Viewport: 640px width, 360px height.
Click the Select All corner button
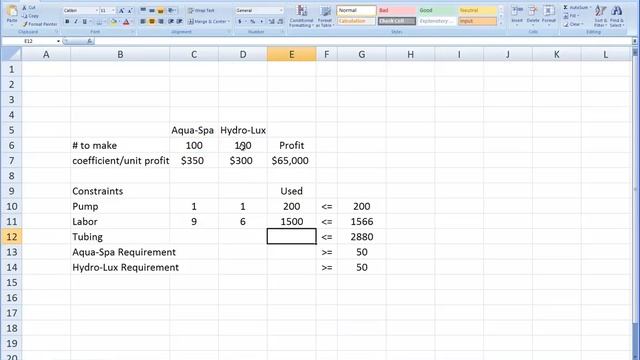[11, 54]
